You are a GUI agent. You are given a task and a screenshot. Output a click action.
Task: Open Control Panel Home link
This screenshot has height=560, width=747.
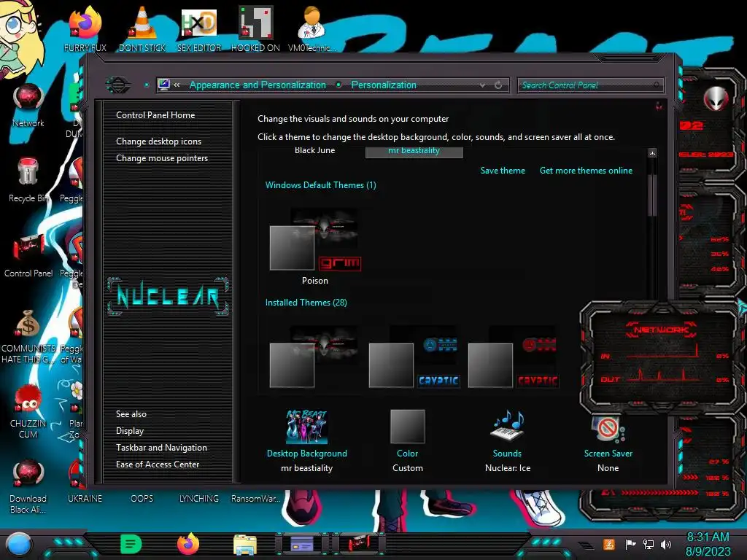click(x=155, y=115)
